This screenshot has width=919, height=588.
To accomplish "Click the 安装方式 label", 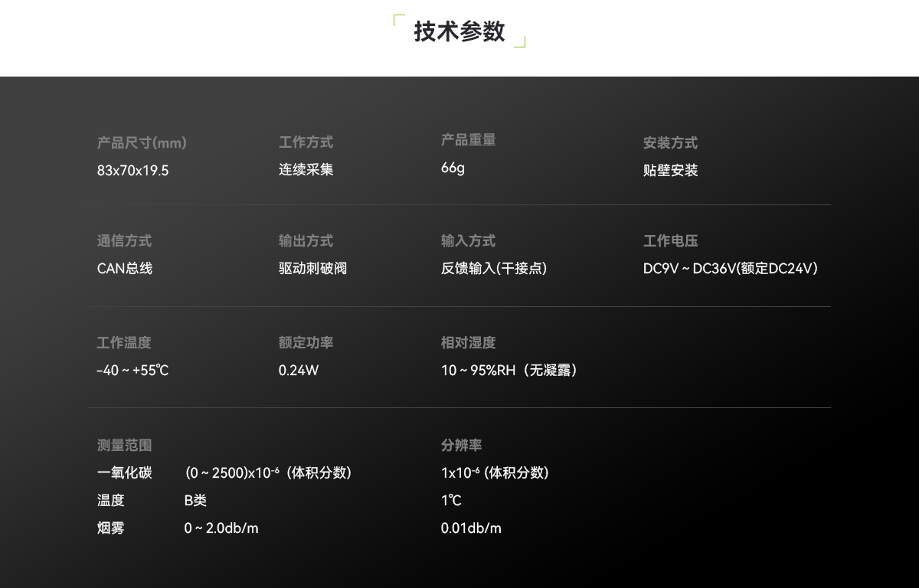I will tap(669, 142).
